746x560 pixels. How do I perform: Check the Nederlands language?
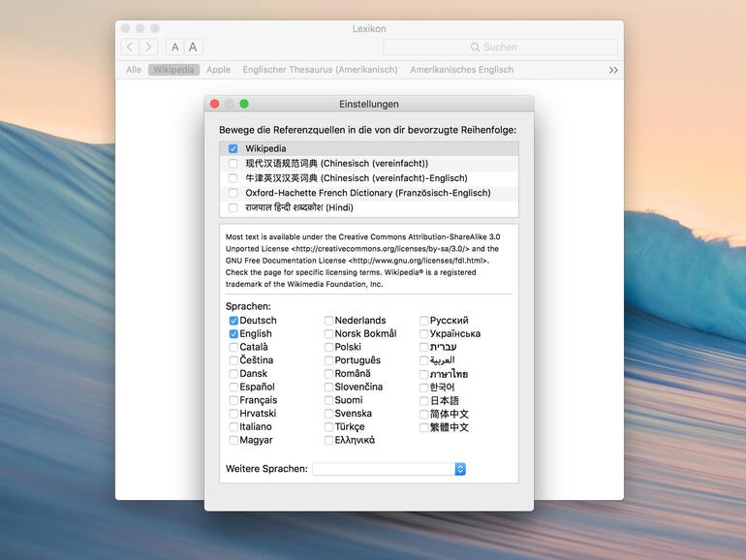point(328,321)
